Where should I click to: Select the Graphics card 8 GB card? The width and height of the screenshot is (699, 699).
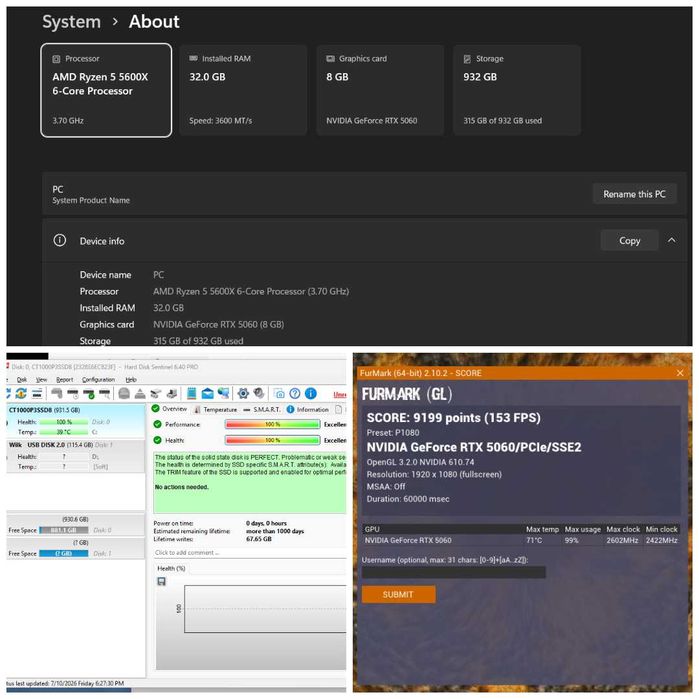click(380, 90)
